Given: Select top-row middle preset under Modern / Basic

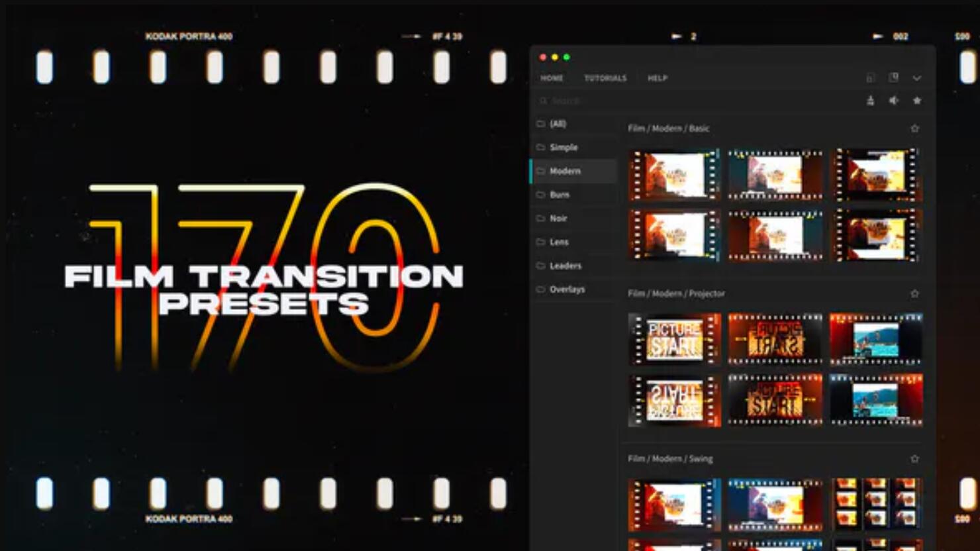Looking at the screenshot, I should click(x=775, y=175).
